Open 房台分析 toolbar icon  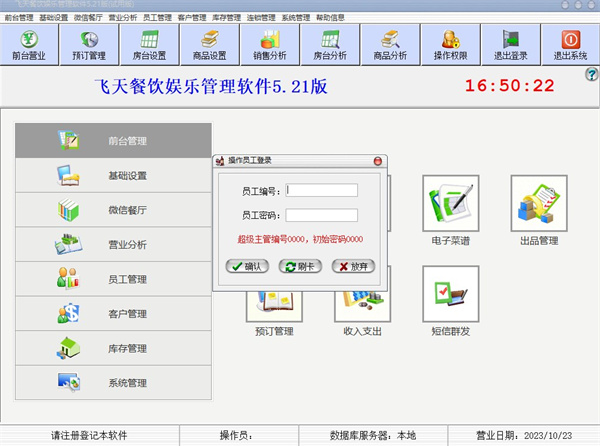pyautogui.click(x=330, y=45)
